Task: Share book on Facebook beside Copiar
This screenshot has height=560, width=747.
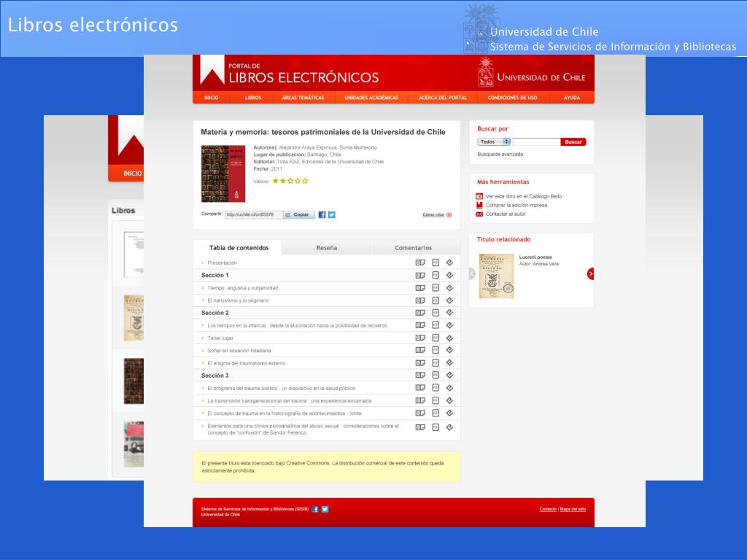Action: [322, 215]
